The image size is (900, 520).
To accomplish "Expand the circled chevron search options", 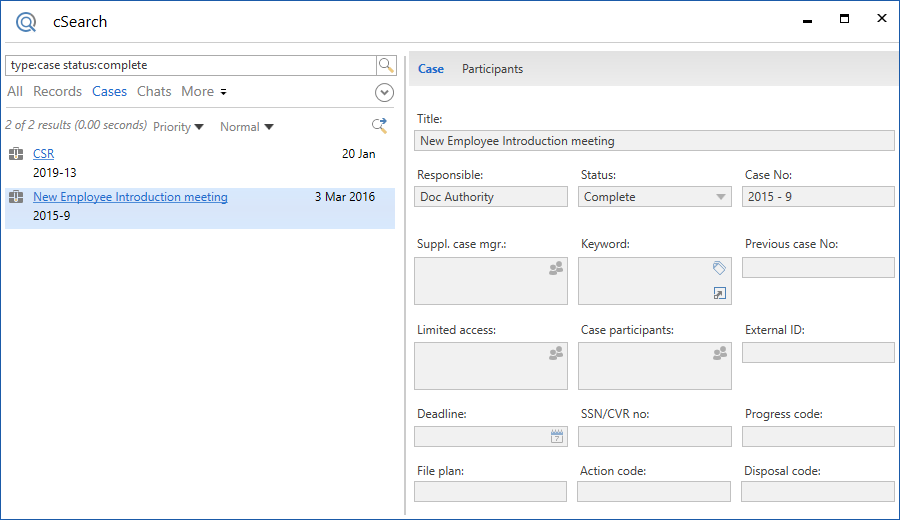I will [384, 92].
